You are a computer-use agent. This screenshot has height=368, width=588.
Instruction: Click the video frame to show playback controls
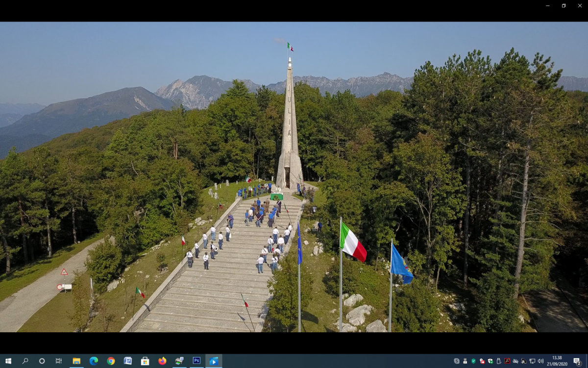pos(294,177)
